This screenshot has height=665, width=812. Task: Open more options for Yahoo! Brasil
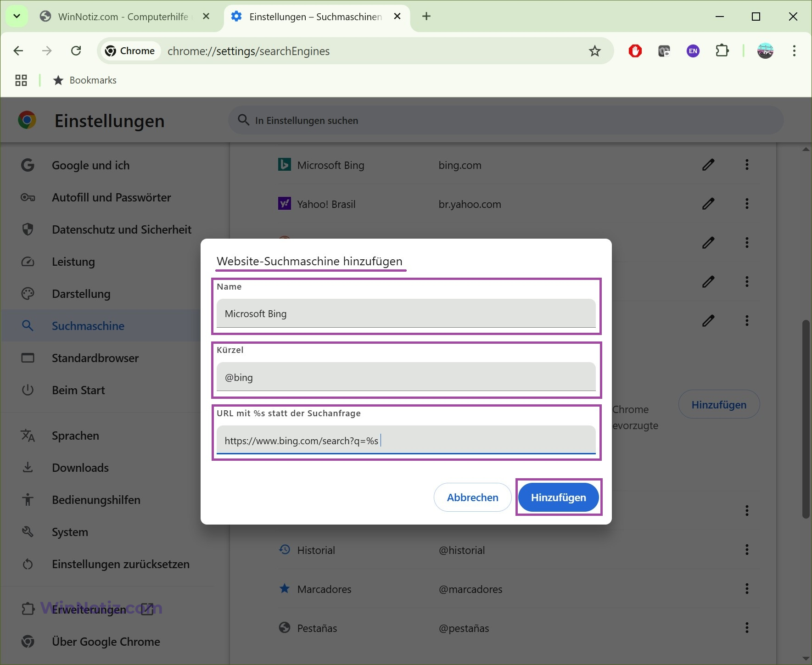(747, 204)
